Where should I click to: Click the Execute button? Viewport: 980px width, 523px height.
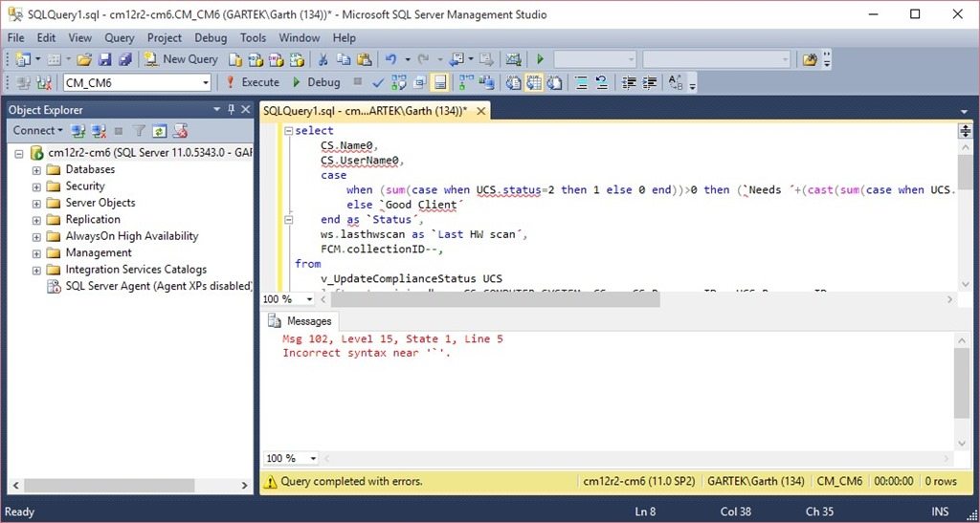coord(253,82)
